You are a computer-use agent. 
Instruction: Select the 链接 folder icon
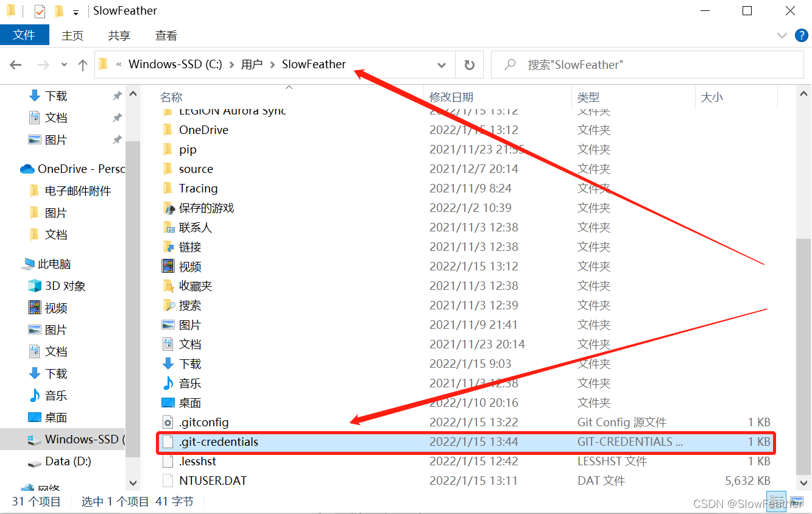[168, 247]
